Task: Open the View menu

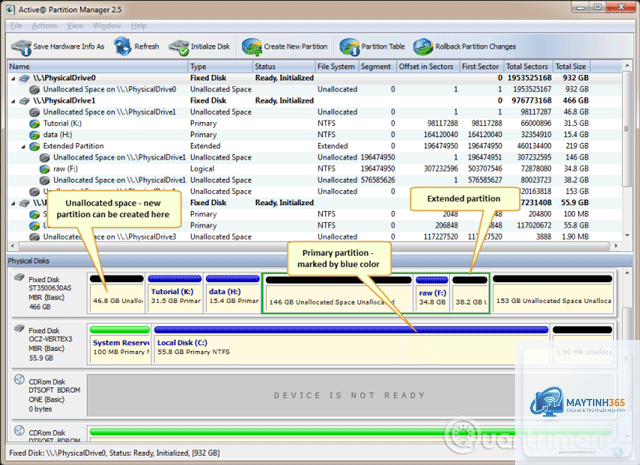Action: [x=75, y=26]
